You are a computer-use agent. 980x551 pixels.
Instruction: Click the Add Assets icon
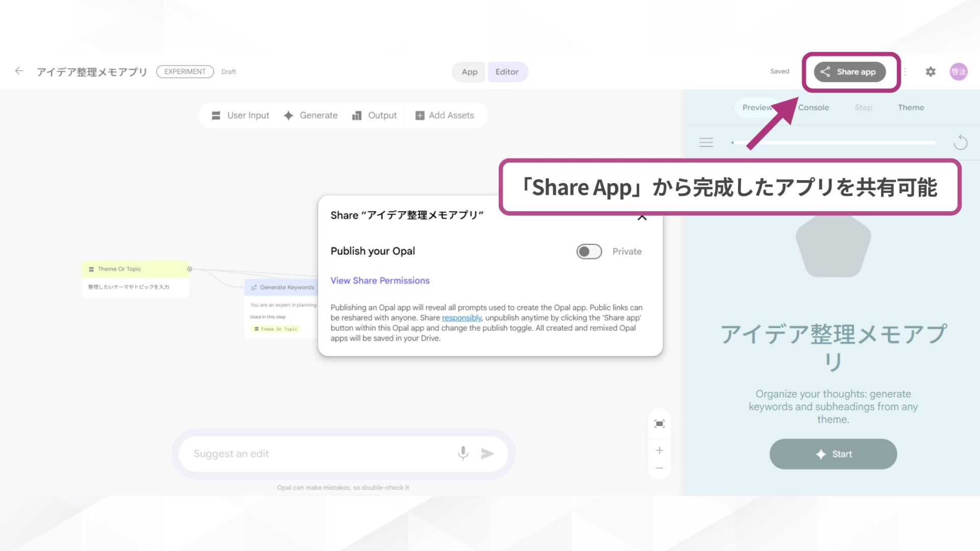[x=420, y=115]
